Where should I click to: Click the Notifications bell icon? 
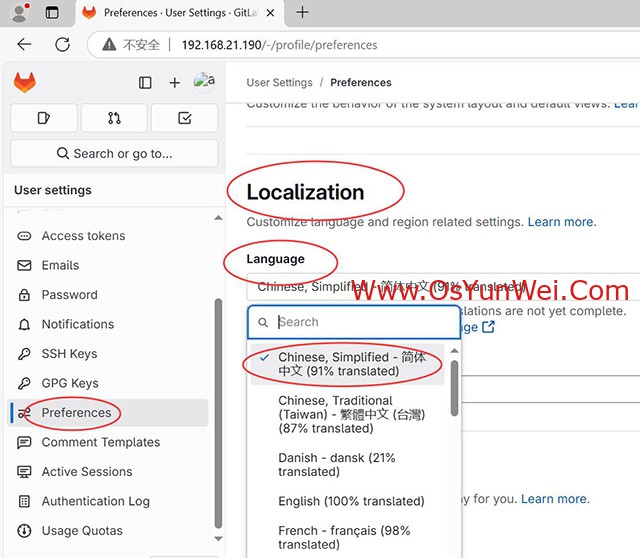(24, 325)
